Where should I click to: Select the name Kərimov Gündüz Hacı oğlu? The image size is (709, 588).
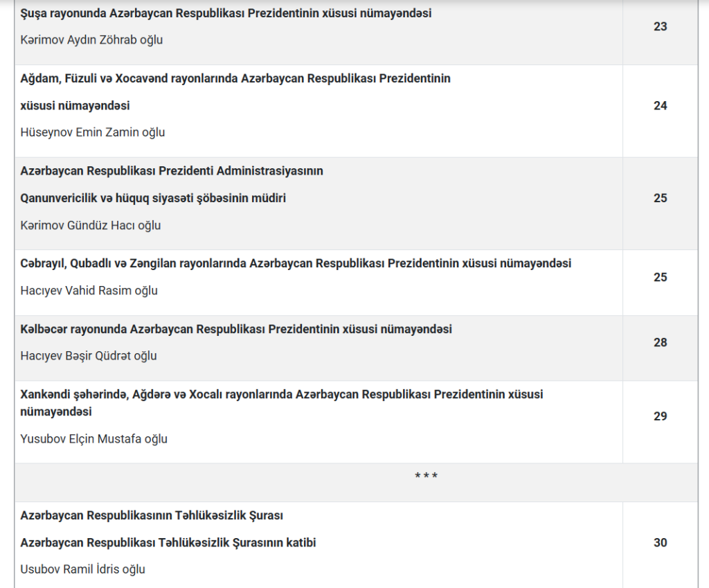(x=91, y=225)
